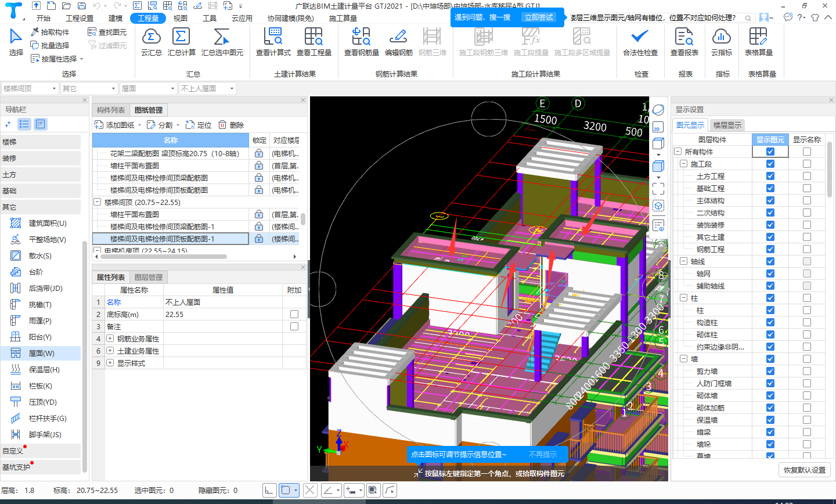The height and width of the screenshot is (504, 836).
Task: Click horizontal scrollbar of drawing list
Action: (164, 256)
